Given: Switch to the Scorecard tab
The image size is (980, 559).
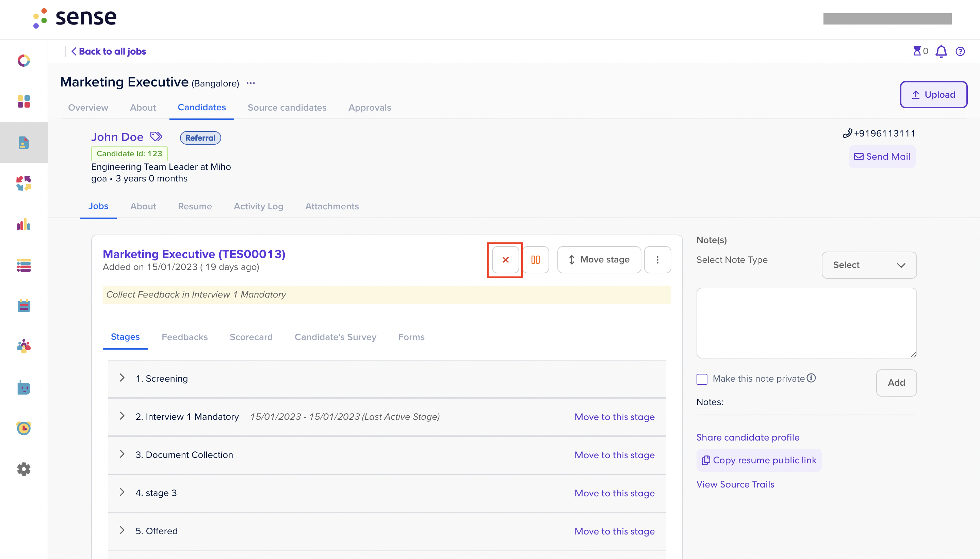Looking at the screenshot, I should pos(251,337).
